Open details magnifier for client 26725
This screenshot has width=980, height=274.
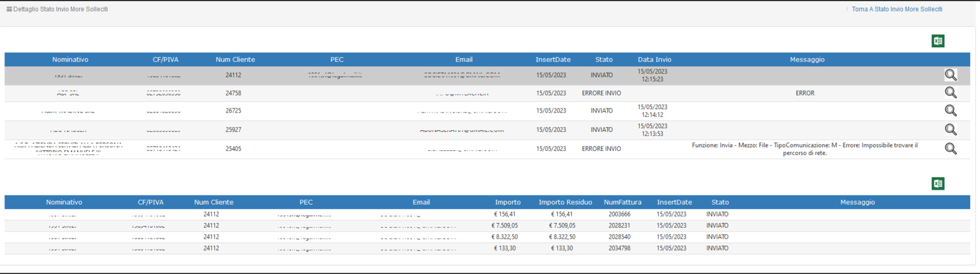tap(951, 111)
